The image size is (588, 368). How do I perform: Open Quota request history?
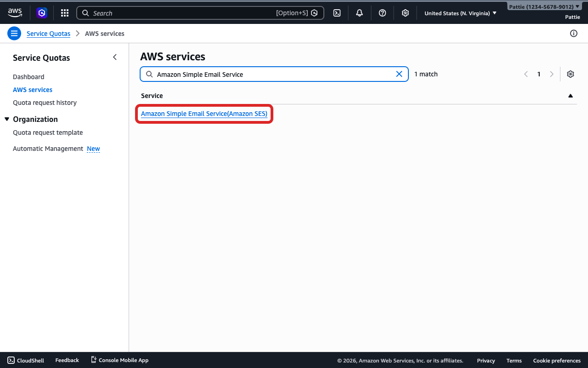(x=45, y=103)
